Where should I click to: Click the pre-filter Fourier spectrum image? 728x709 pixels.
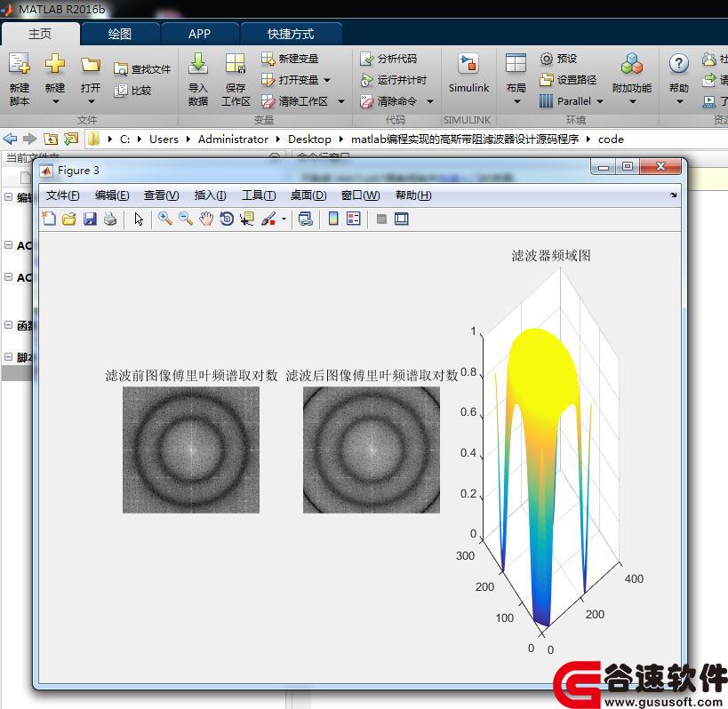click(191, 450)
